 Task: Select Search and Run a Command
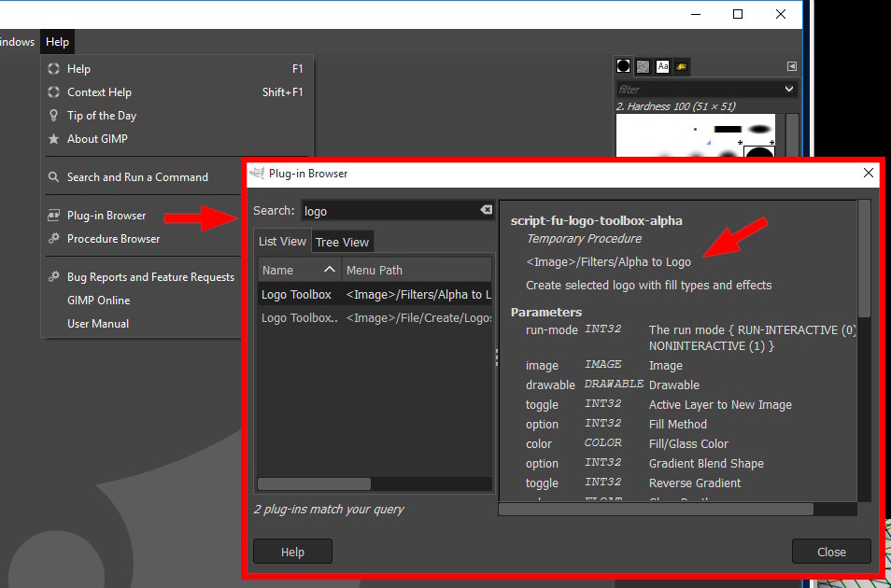(x=143, y=176)
